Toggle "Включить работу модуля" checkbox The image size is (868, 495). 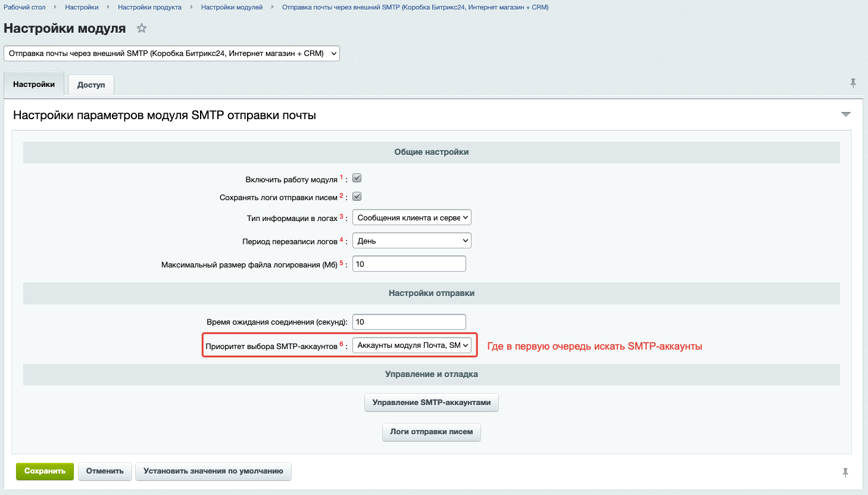click(357, 178)
